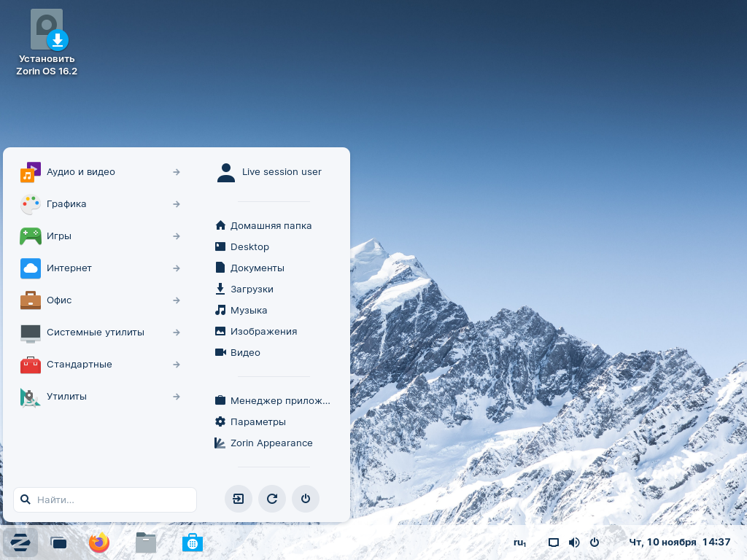Open the ru keyboard layout switcher
Viewport: 747px width, 560px height.
coord(519,542)
